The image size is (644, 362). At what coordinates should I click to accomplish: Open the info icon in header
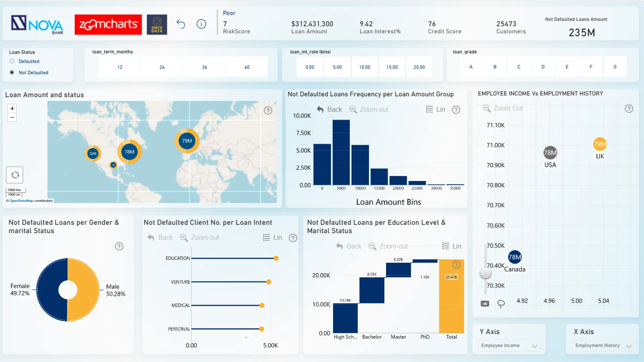201,24
